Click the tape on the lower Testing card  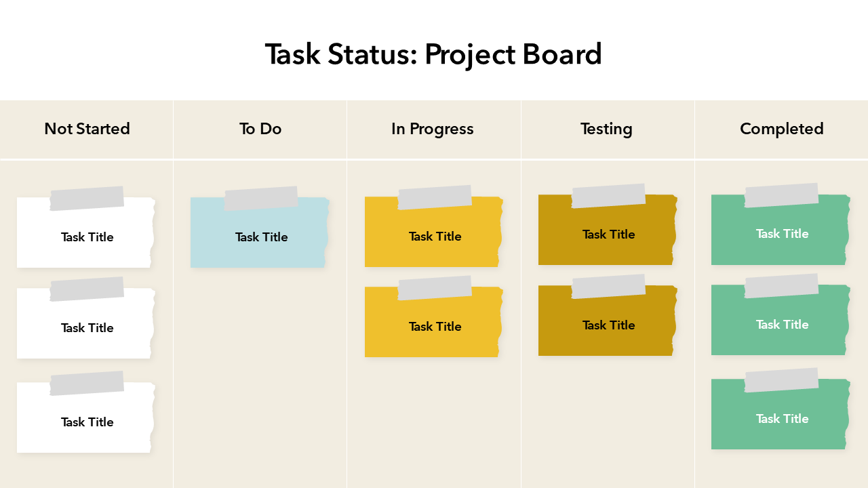[608, 287]
